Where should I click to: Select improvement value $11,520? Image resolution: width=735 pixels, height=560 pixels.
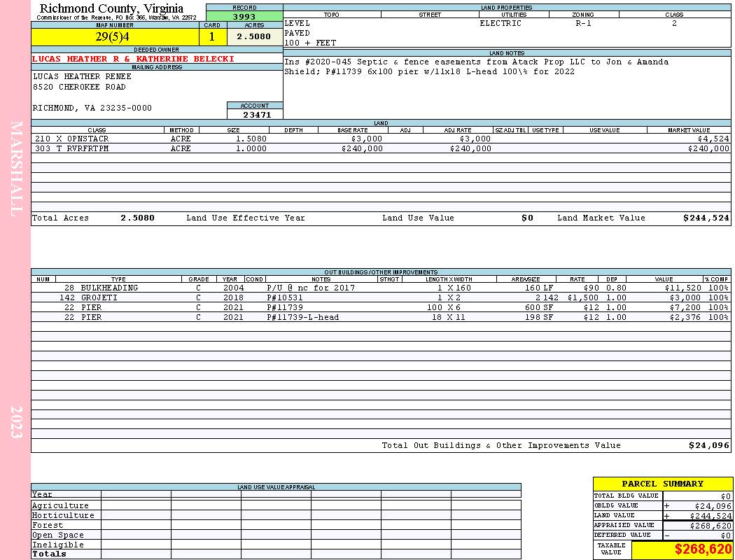pyautogui.click(x=683, y=288)
